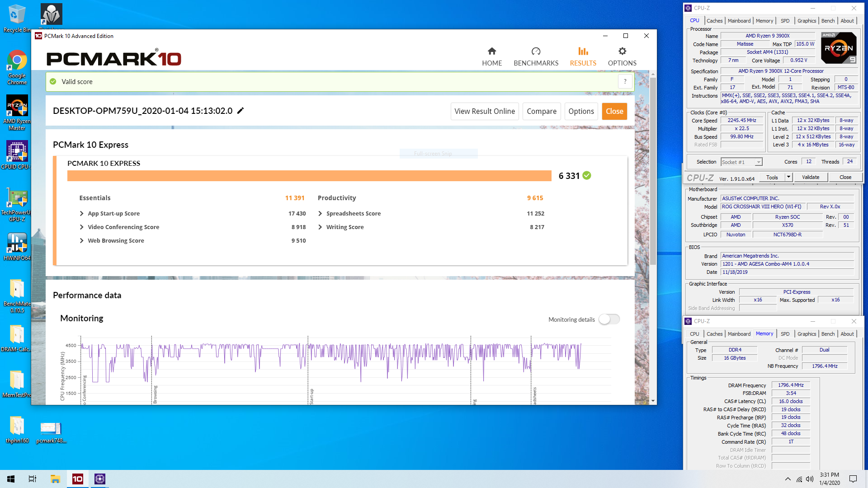Edit the result name with pencil icon
868x488 pixels.
pos(241,111)
